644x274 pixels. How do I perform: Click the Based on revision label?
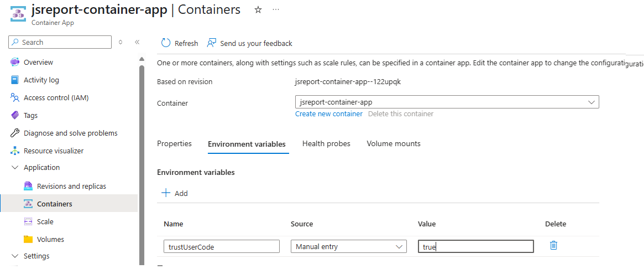coord(185,81)
